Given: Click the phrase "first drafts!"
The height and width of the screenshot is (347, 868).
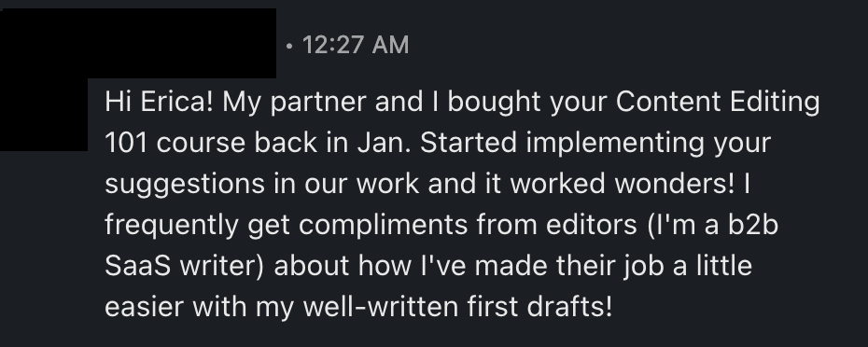Looking at the screenshot, I should [540, 307].
